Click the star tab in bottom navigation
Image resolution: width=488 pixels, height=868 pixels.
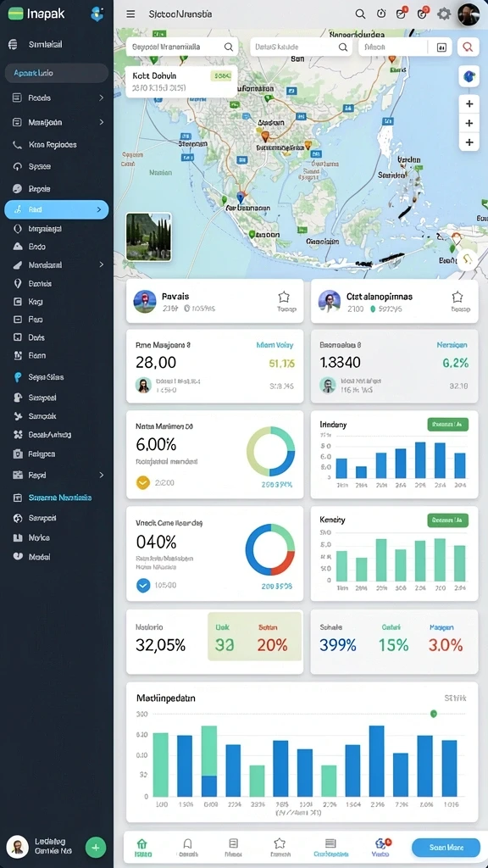coord(280,843)
